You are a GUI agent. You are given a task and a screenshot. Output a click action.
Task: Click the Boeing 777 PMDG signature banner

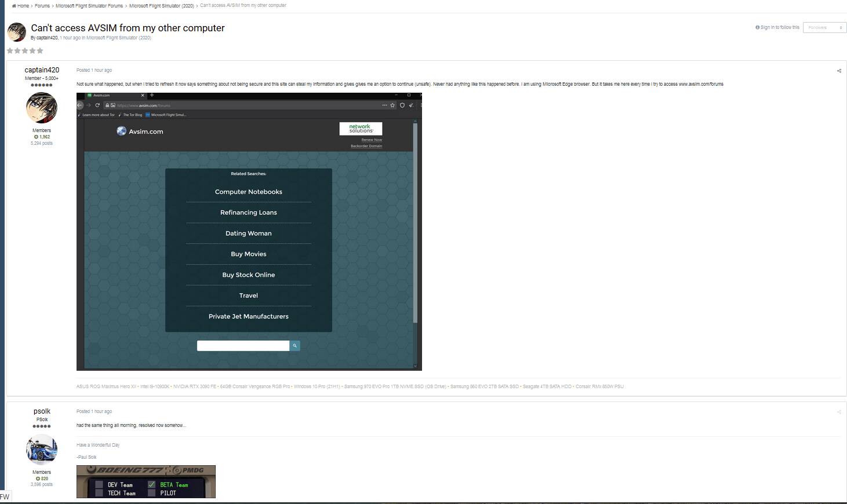146,481
